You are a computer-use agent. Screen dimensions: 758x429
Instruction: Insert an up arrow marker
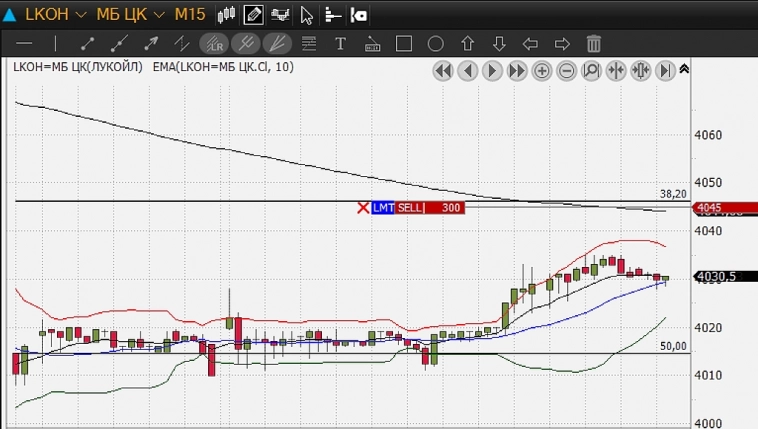467,44
